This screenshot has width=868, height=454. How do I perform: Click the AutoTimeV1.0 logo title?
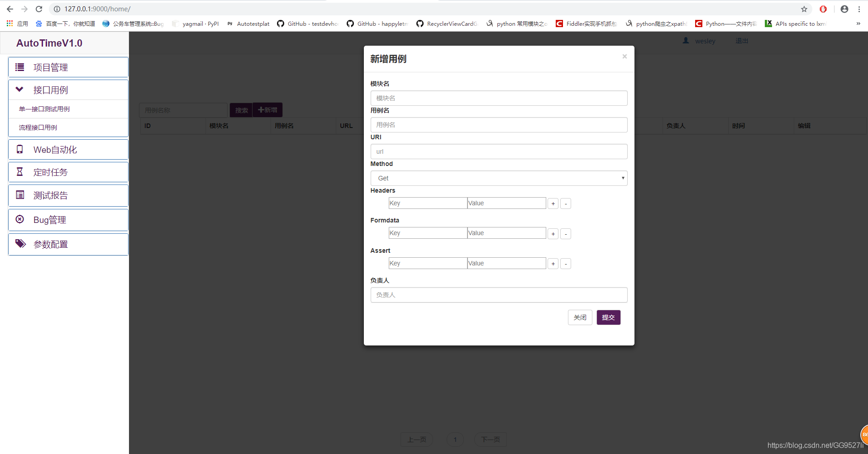point(49,43)
